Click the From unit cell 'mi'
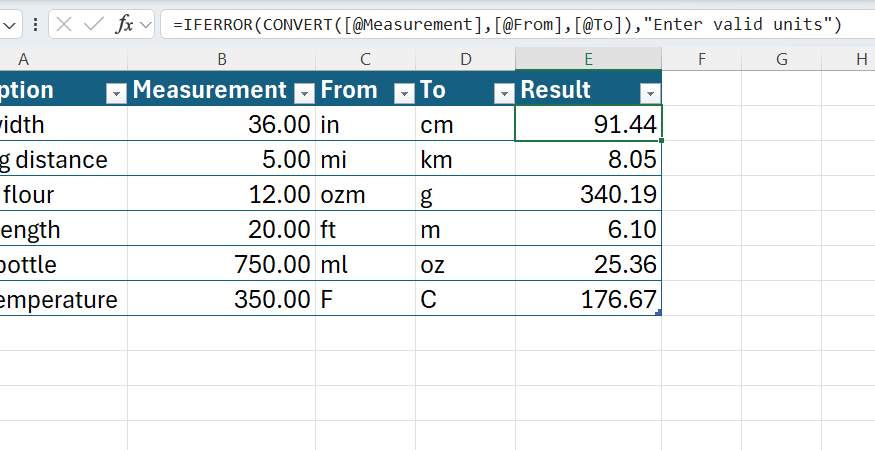The height and width of the screenshot is (450, 875). pos(366,159)
